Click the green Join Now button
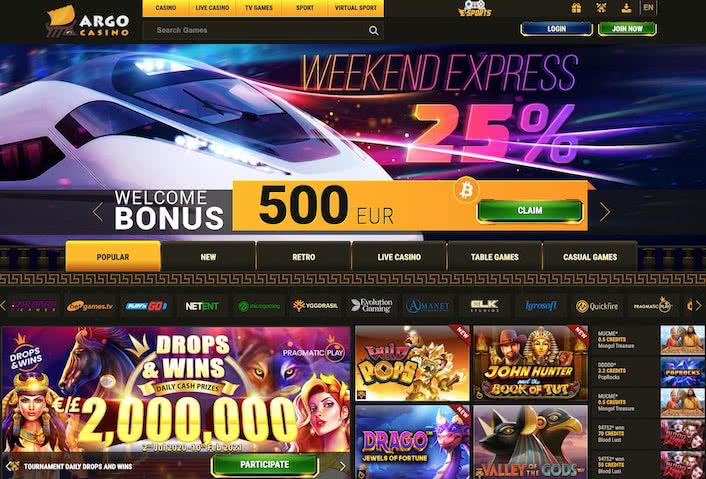 click(627, 29)
